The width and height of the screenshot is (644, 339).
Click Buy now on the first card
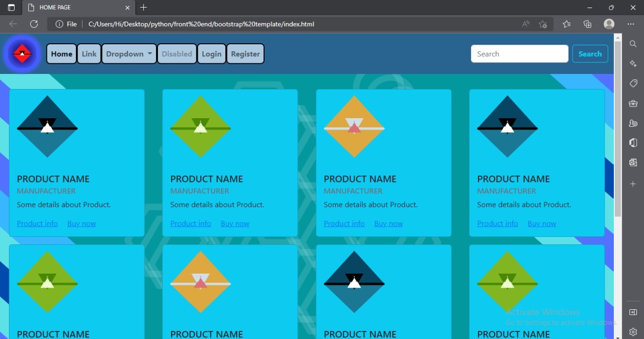tap(82, 223)
